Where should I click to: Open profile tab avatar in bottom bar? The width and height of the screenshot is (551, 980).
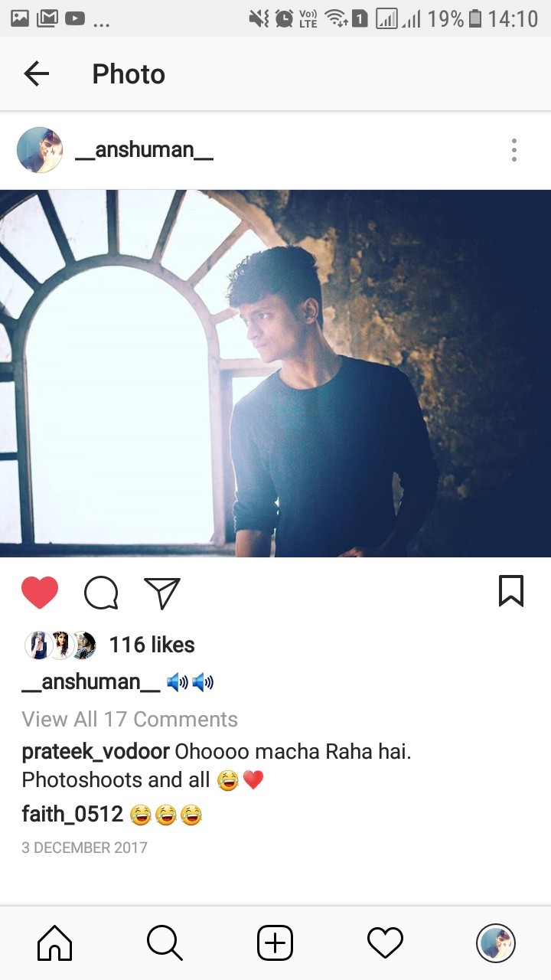pyautogui.click(x=496, y=942)
